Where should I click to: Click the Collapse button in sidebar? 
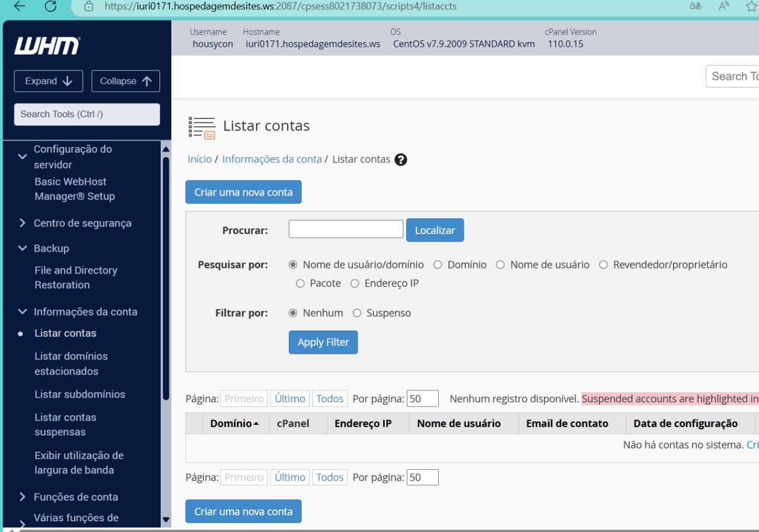pyautogui.click(x=126, y=81)
